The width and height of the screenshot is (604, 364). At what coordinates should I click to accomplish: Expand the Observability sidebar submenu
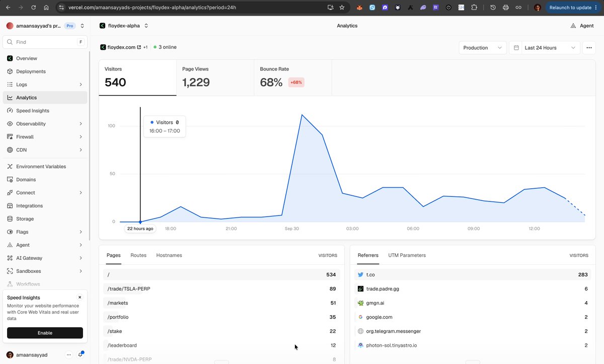[81, 124]
